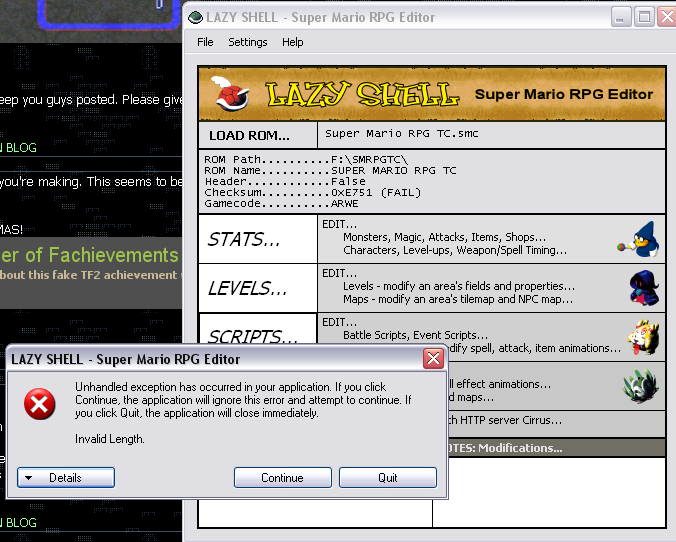
Task: Click the 'Invalid Length.' error message
Action: coord(110,439)
